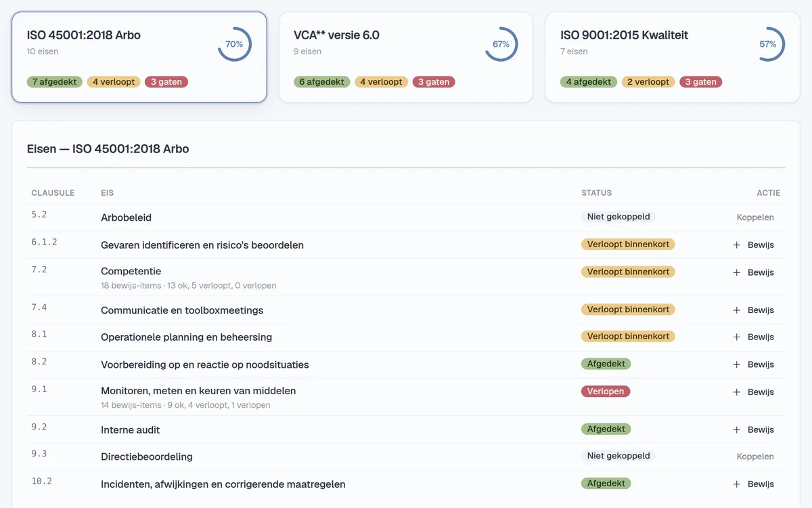Click 'Verloopt binnenkort' status of Competentie

tap(628, 272)
